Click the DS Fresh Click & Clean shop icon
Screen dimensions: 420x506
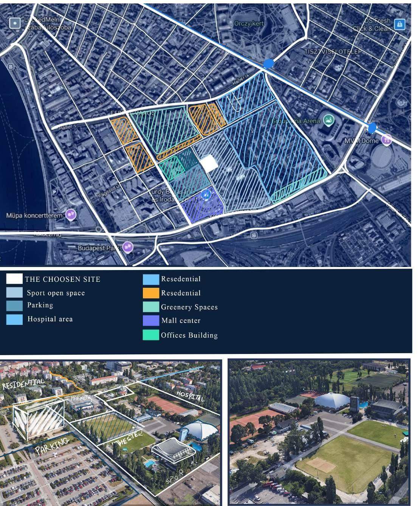[x=399, y=25]
